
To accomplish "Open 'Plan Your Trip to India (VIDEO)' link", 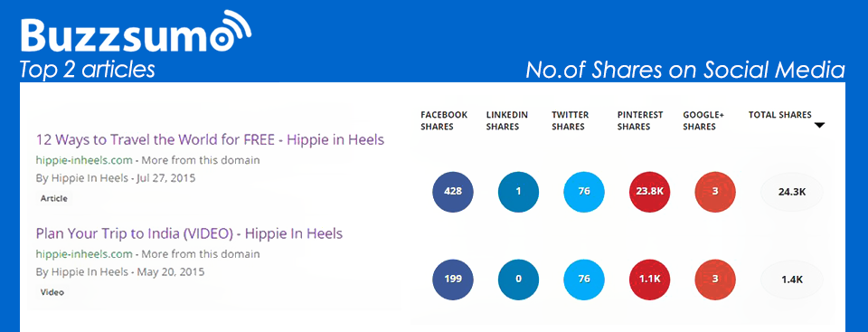I will tap(189, 233).
